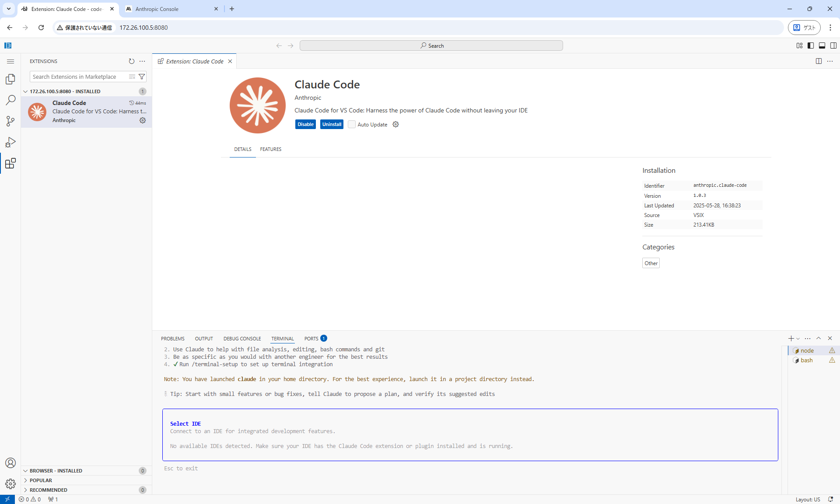Screen dimensions: 840x504
Task: Open Run and Debug view
Action: point(10,142)
